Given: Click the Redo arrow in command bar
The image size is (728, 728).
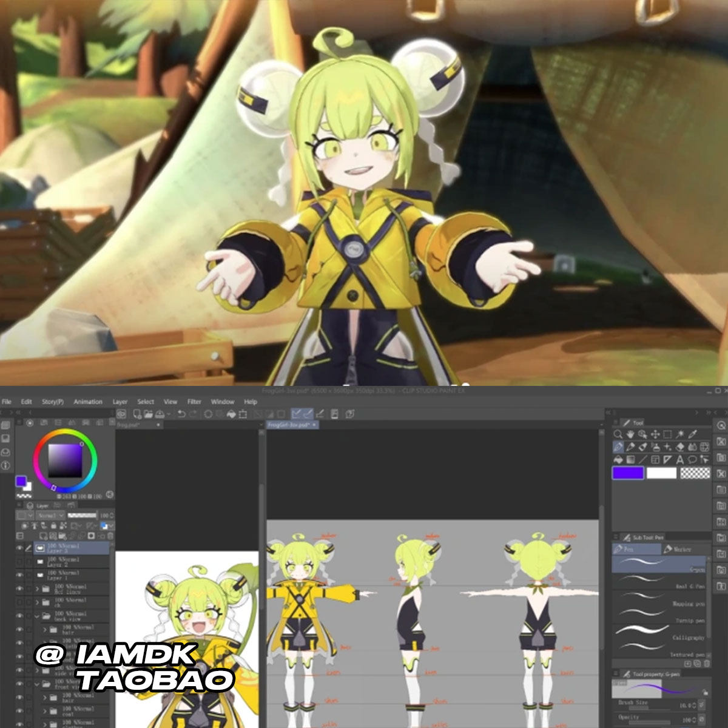Looking at the screenshot, I should 193,414.
